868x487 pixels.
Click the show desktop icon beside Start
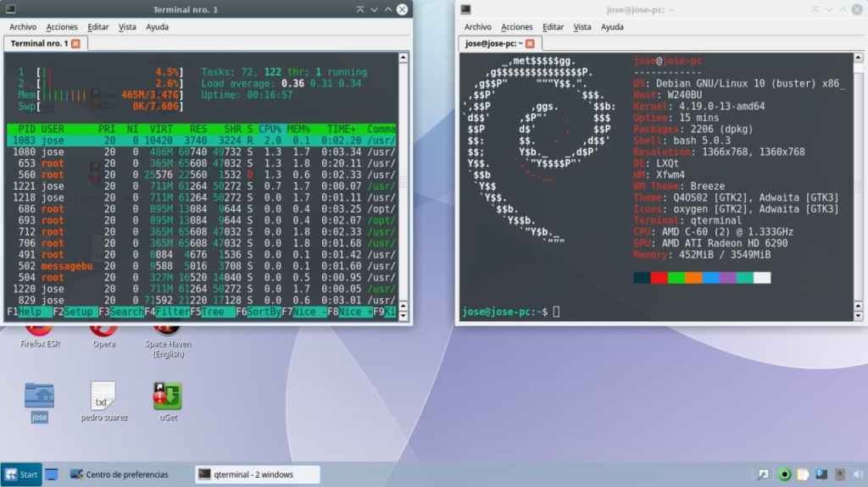[52, 474]
